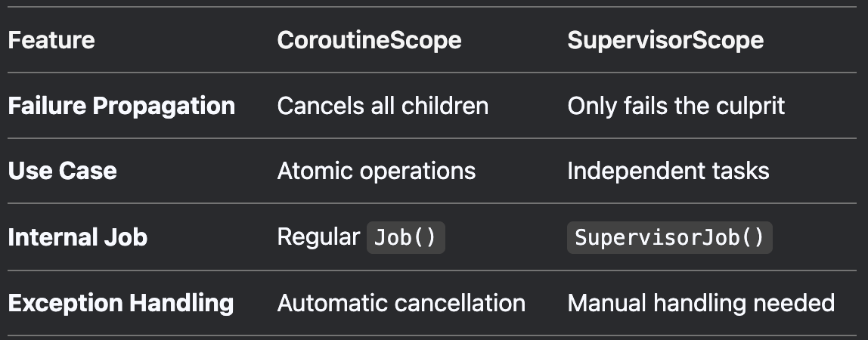The image size is (868, 340).
Task: Click the Use Case row label
Action: click(x=62, y=171)
